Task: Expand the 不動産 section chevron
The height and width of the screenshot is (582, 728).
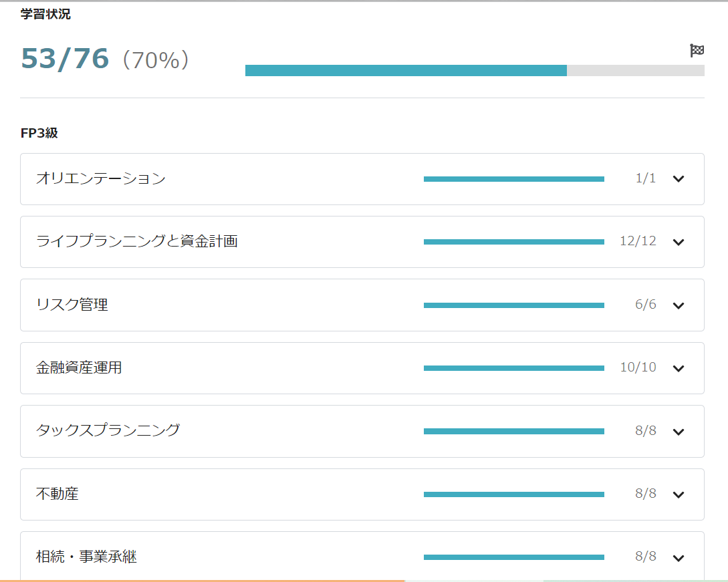Action: tap(679, 494)
